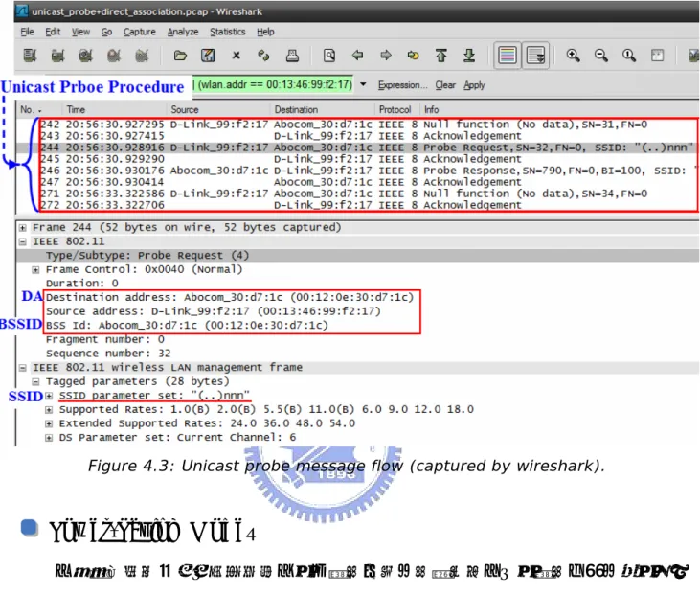
Task: Toggle auto scroll in live capture
Action: point(535,56)
